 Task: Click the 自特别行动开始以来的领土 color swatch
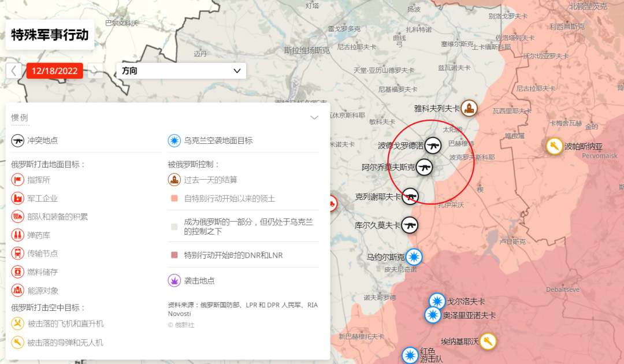coord(174,198)
